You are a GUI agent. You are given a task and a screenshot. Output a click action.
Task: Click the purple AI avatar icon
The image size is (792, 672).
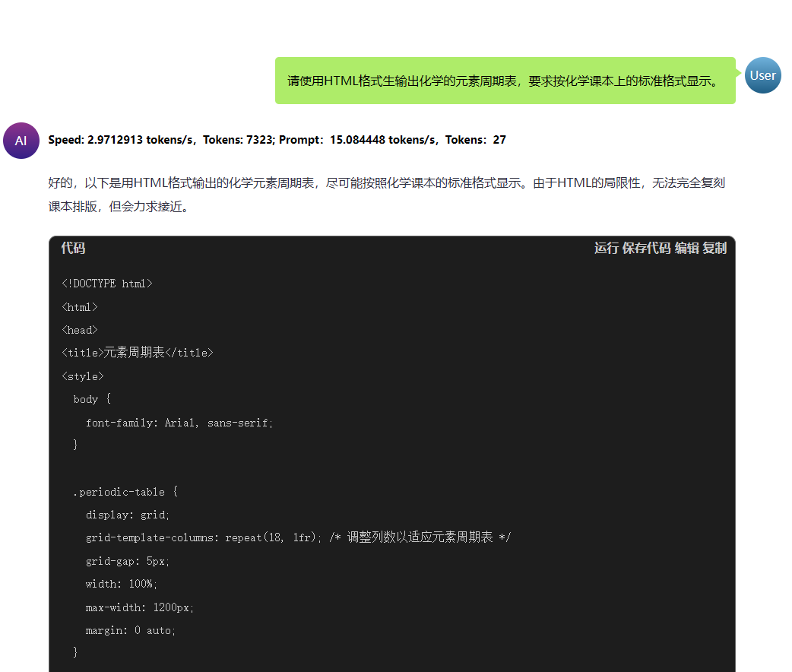pos(21,141)
